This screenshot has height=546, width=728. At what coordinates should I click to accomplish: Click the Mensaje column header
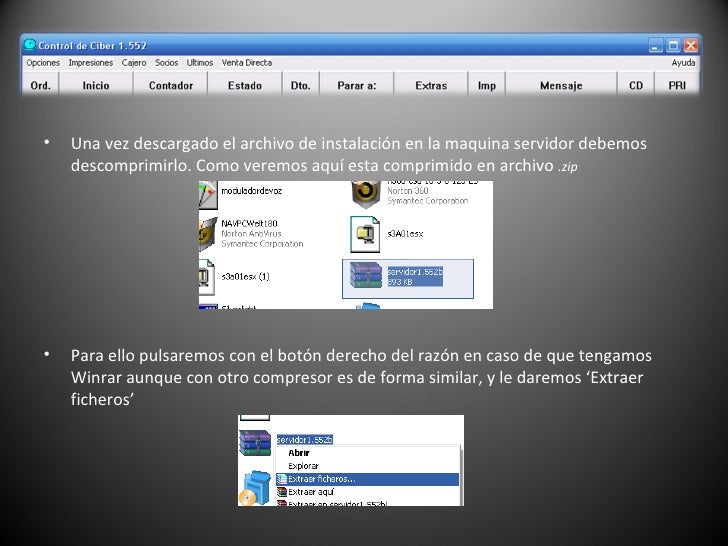[x=561, y=85]
